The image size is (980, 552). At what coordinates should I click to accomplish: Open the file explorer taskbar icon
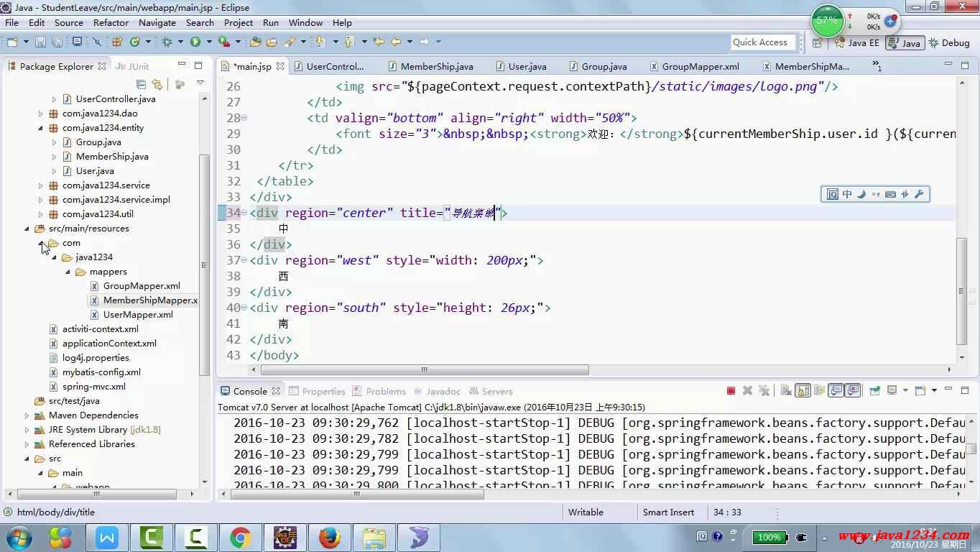tap(374, 538)
